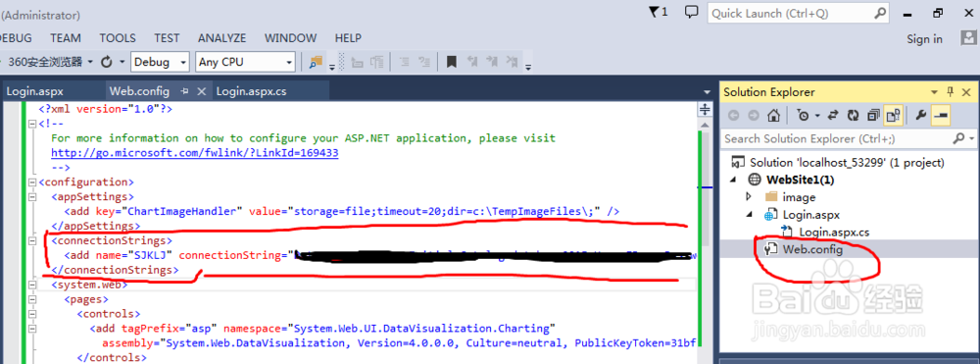Viewport: 980px width, 364px height.
Task: Collapse the connectionStrings element outline
Action: tap(32, 240)
